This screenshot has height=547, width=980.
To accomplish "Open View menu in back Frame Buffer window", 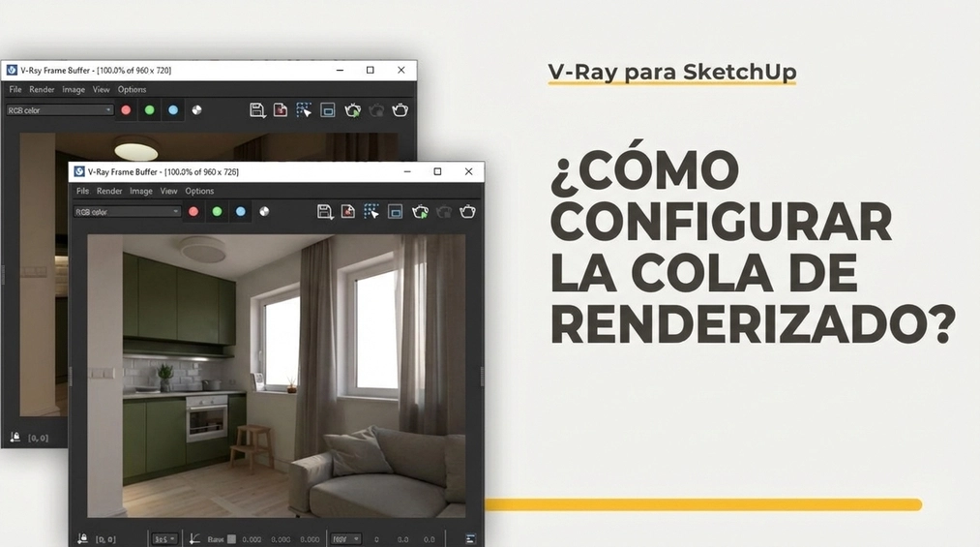I will (102, 89).
